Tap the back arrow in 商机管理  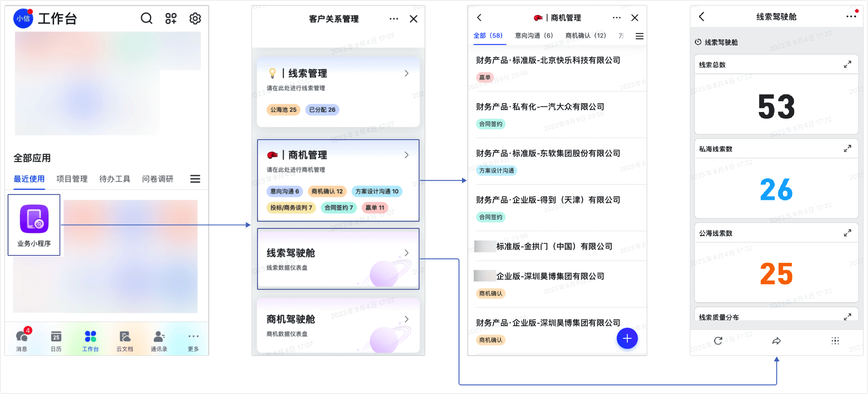coord(479,17)
